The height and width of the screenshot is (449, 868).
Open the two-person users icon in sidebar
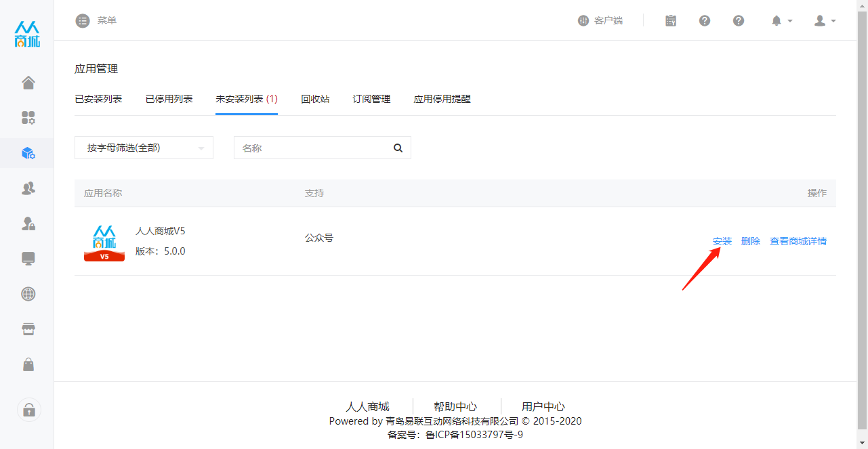point(28,188)
